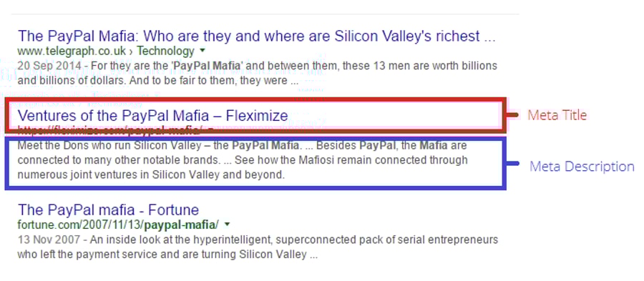Click the fortune.com/2007/11/13/paypal-mafia URL
Image resolution: width=644 pixels, height=281 pixels.
[118, 225]
